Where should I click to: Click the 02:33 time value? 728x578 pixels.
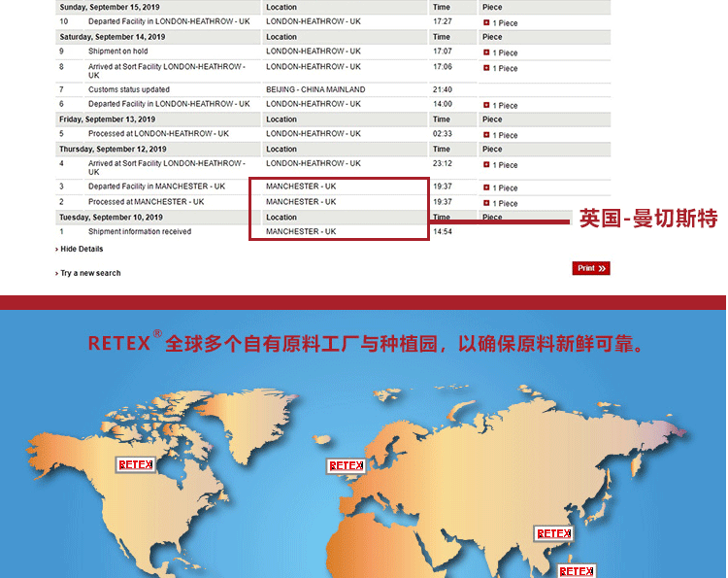[x=443, y=134]
